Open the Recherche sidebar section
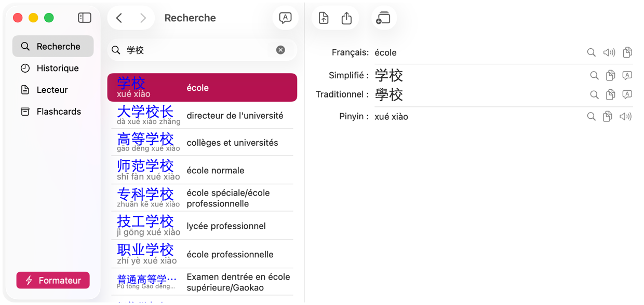Screen dimensions: 644x305 (x=53, y=46)
